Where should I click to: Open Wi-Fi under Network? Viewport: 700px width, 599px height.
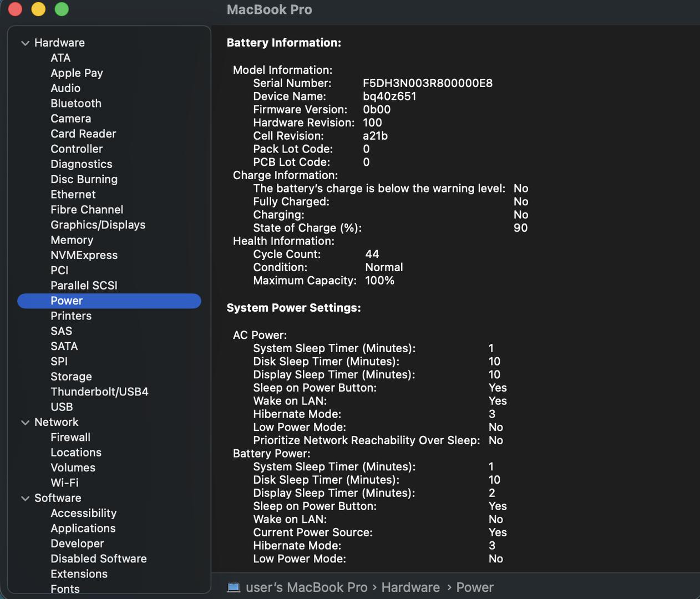pos(64,483)
